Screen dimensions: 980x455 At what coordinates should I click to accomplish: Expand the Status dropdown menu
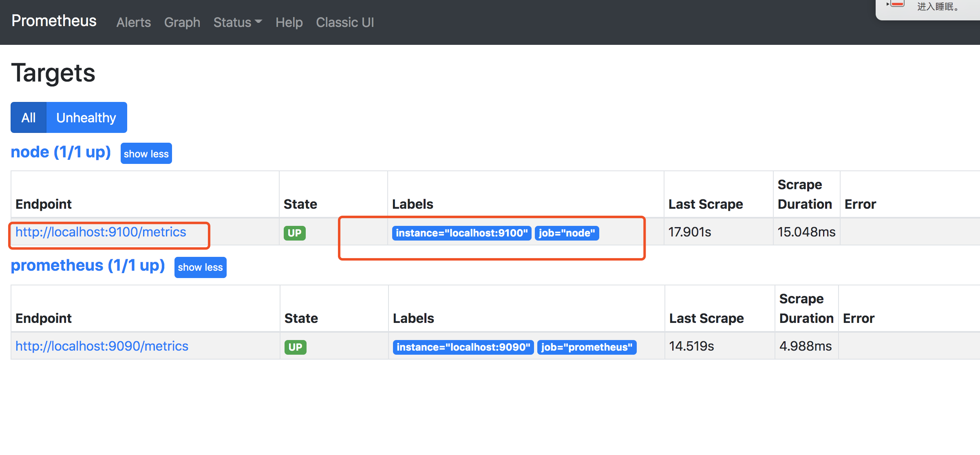coord(238,22)
